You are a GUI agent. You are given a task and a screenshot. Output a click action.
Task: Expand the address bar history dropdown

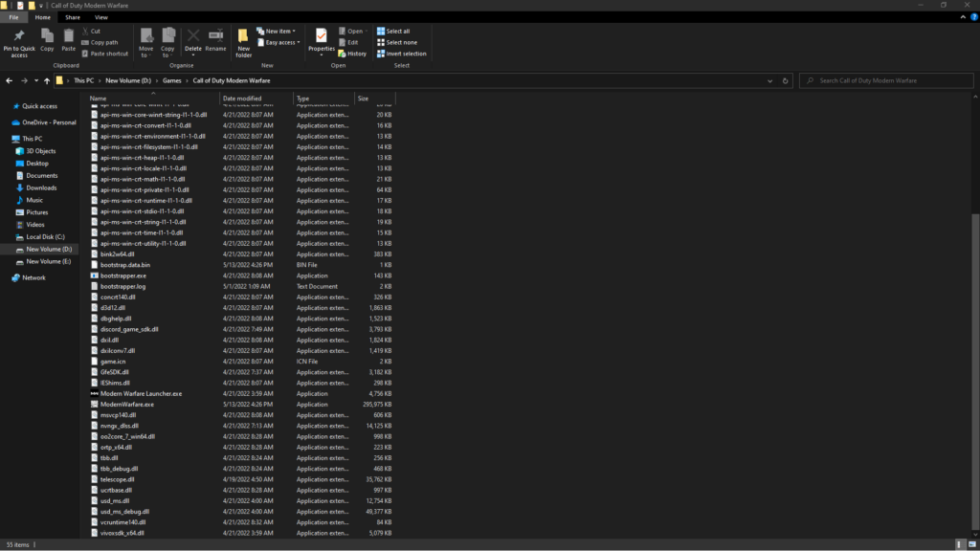click(770, 80)
